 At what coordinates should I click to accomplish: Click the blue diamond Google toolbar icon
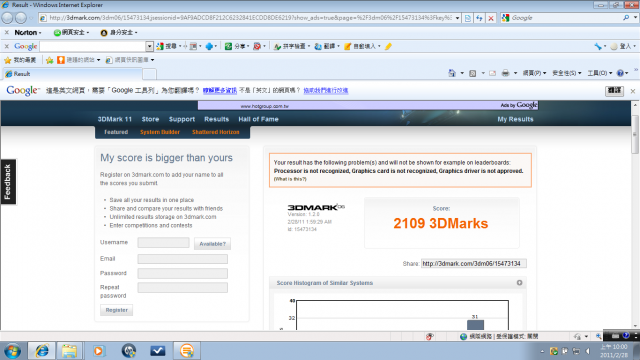(209, 46)
